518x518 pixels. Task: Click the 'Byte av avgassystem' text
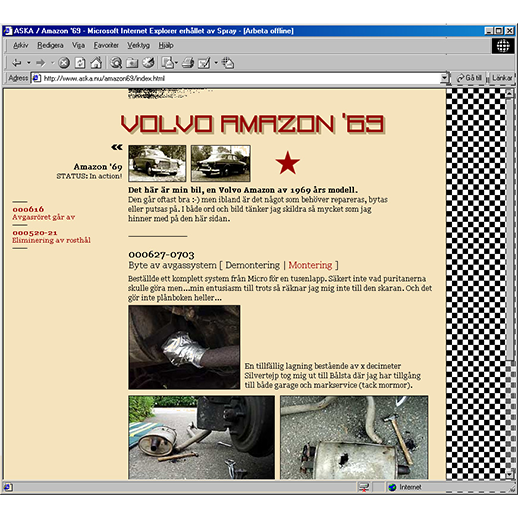(x=172, y=265)
